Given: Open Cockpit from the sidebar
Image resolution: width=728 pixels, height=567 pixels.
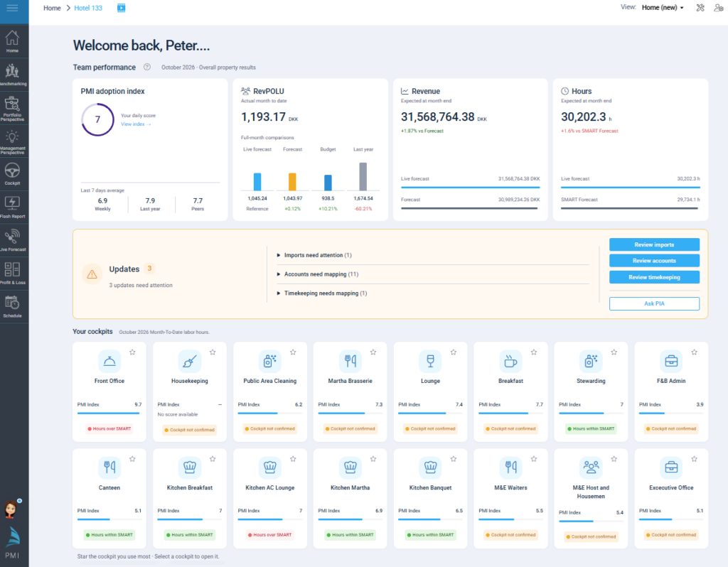Looking at the screenshot, I should (13, 175).
